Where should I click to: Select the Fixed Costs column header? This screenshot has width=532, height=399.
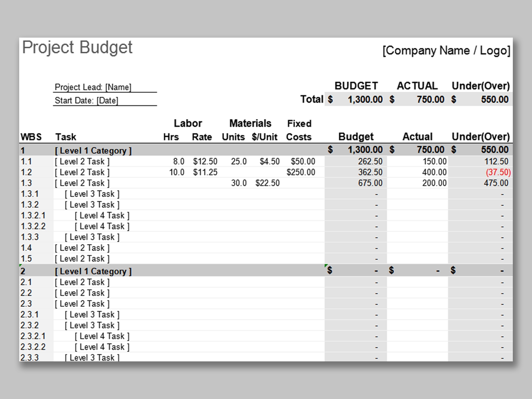[299, 130]
